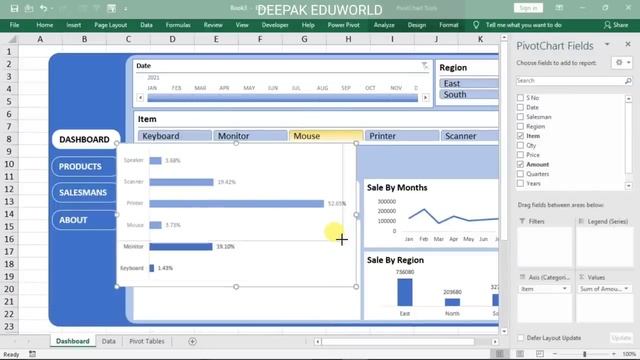
Task: Open the undo history dropdown arrow
Action: [51, 8]
